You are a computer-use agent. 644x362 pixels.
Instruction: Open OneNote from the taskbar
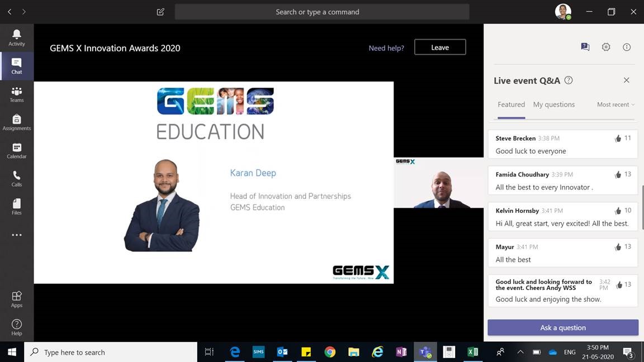tap(401, 352)
